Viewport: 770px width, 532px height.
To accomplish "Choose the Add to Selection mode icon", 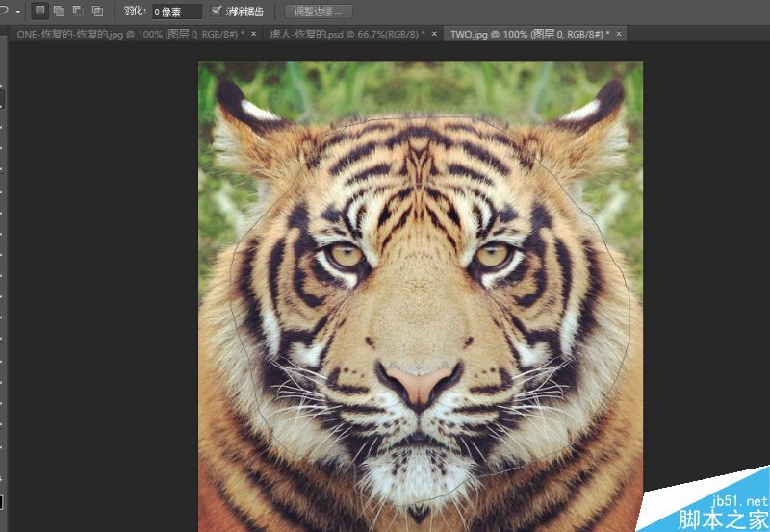I will point(59,11).
